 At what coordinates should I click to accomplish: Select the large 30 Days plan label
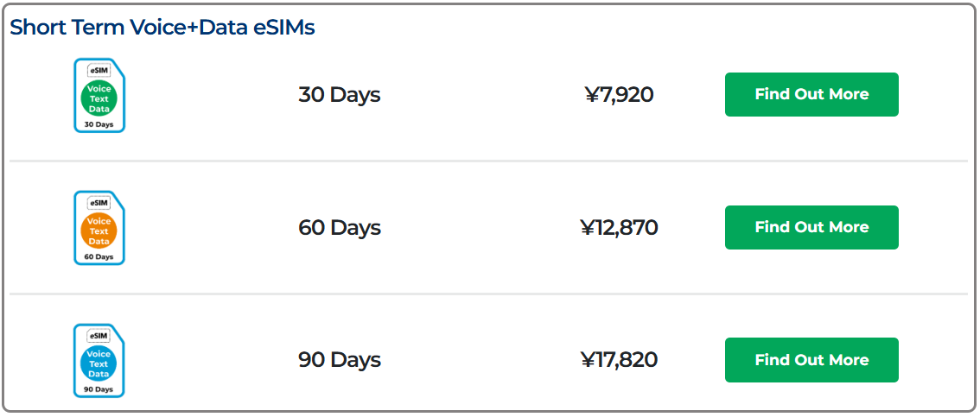[x=339, y=94]
